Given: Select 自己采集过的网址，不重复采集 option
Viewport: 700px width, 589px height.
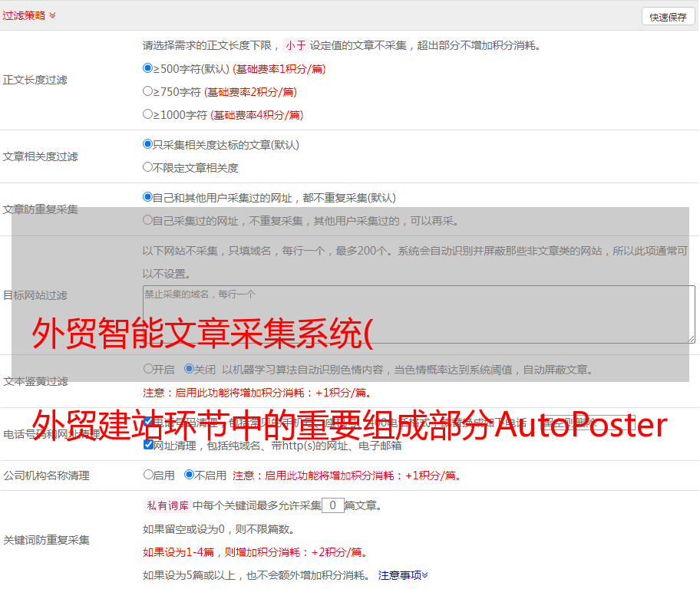Looking at the screenshot, I should coord(147,219).
